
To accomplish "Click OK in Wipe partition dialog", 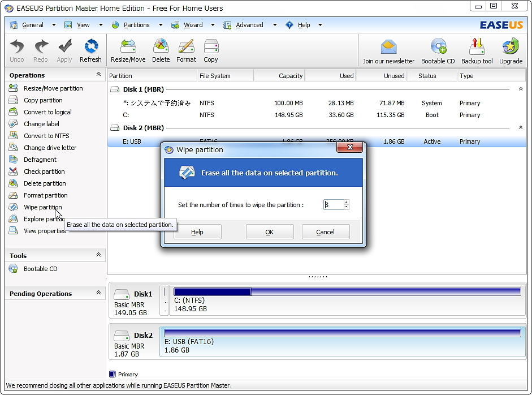I will point(270,232).
